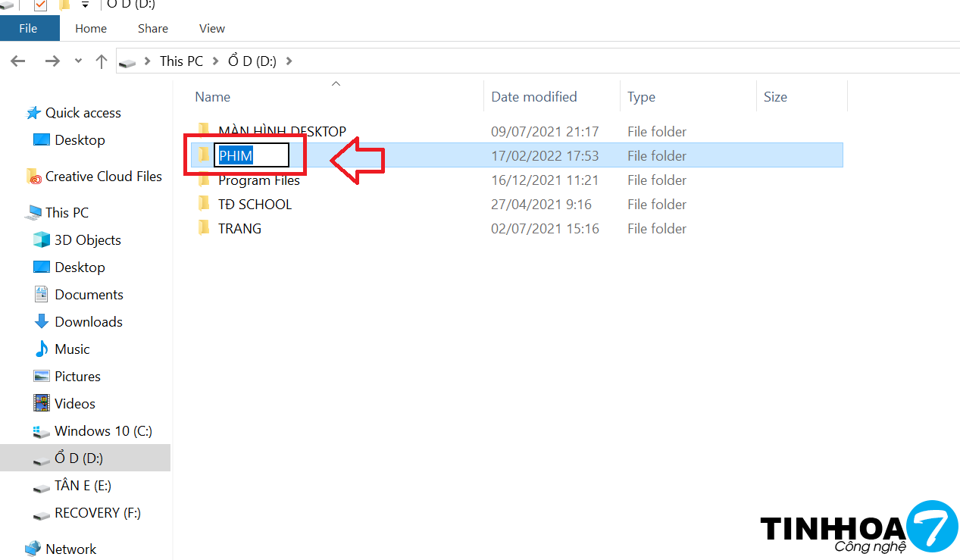The height and width of the screenshot is (560, 960).
Task: Click the Quick access star icon
Action: pyautogui.click(x=33, y=113)
